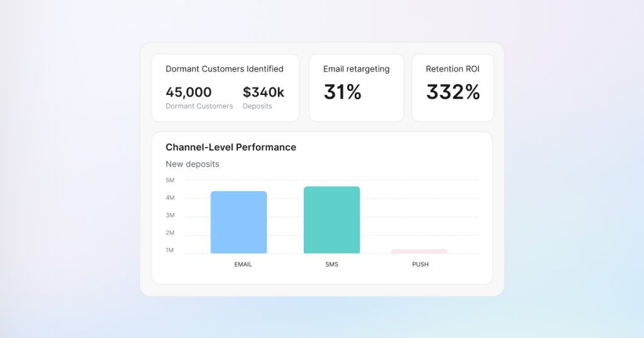This screenshot has width=644, height=338.
Task: Click the 5M y-axis tick label
Action: (x=170, y=180)
